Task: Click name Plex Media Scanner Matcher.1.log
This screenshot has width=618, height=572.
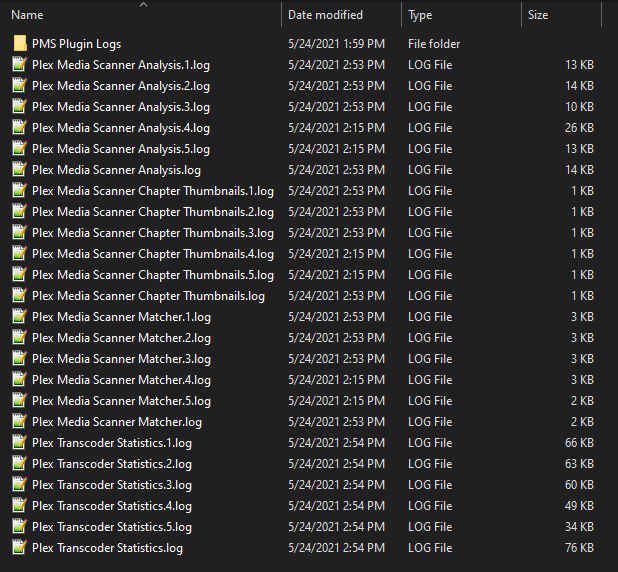Action: pyautogui.click(x=121, y=317)
